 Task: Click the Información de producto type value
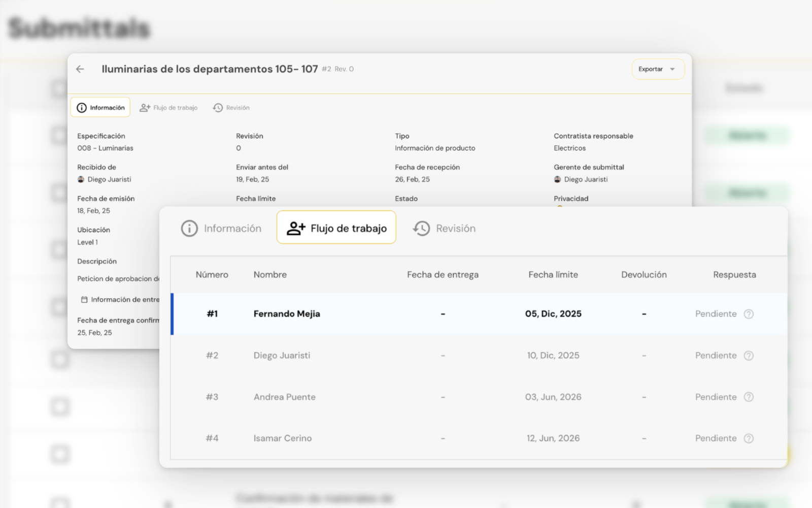tap(435, 148)
